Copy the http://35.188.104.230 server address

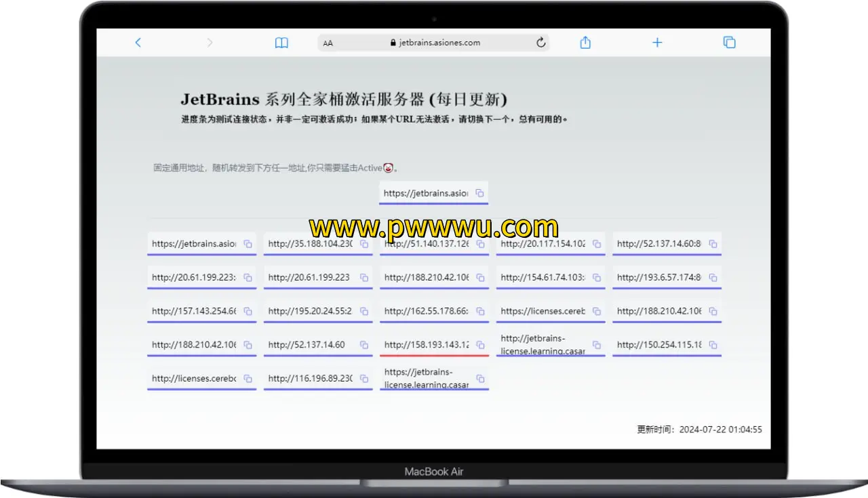[x=365, y=244]
